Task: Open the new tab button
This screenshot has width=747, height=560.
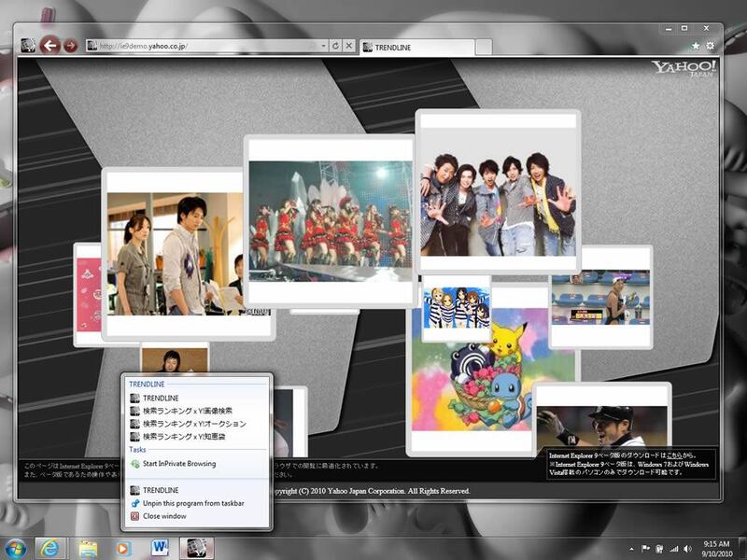Action: tap(484, 47)
